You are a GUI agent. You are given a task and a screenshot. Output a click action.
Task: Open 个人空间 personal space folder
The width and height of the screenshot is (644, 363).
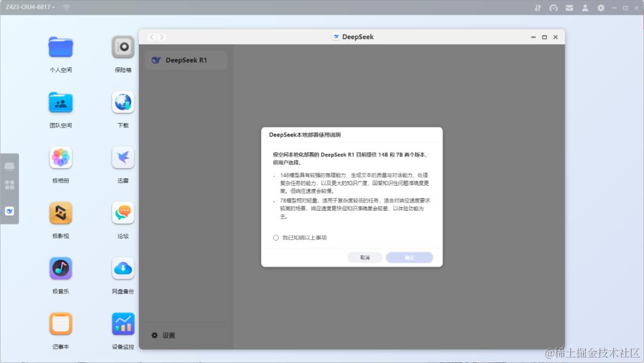[x=60, y=47]
